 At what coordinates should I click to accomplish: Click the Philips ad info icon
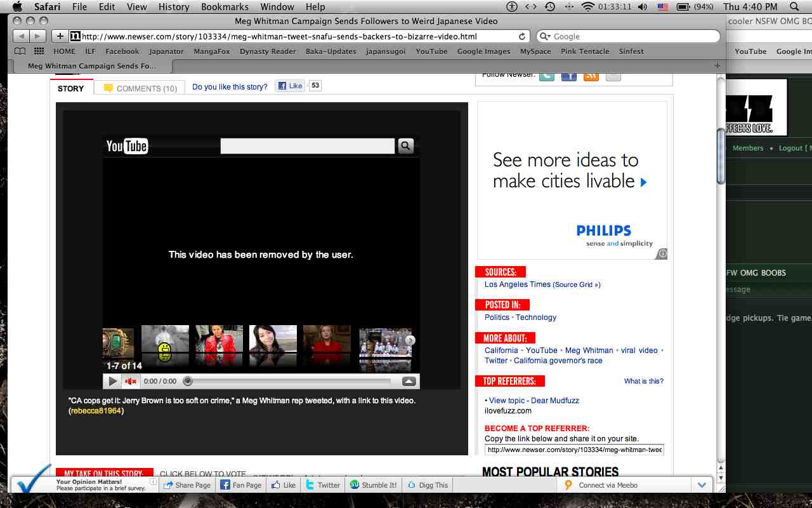[662, 253]
